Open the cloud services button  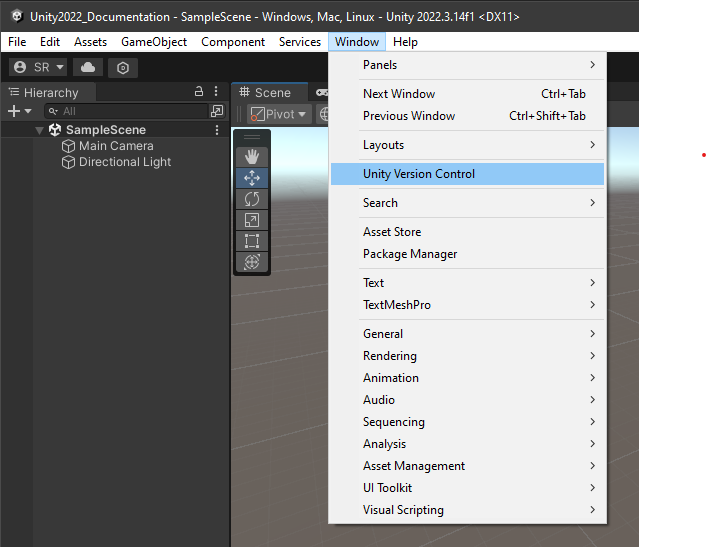[88, 67]
